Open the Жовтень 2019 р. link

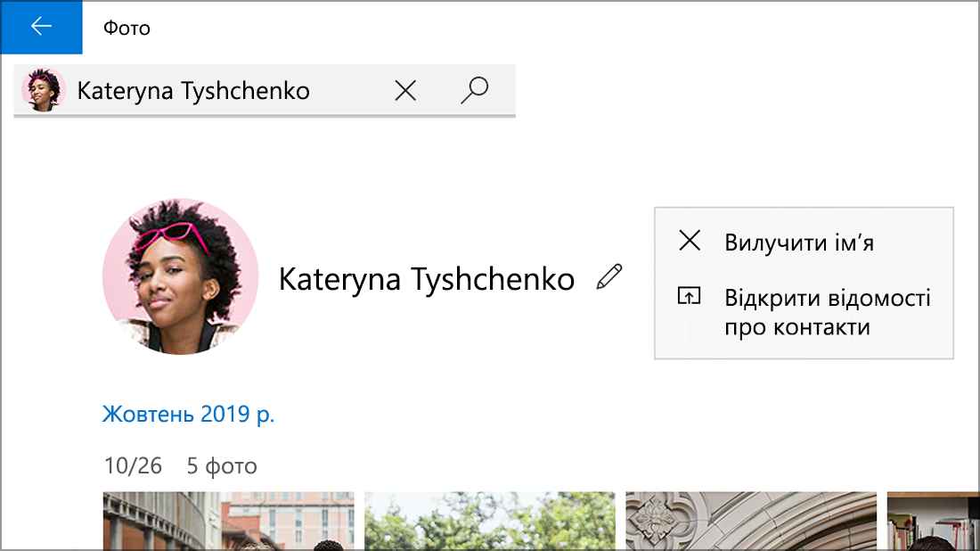point(189,414)
